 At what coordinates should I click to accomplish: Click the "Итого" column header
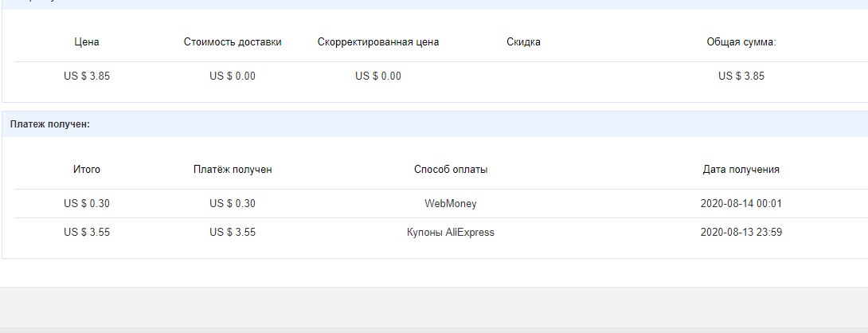click(x=86, y=170)
